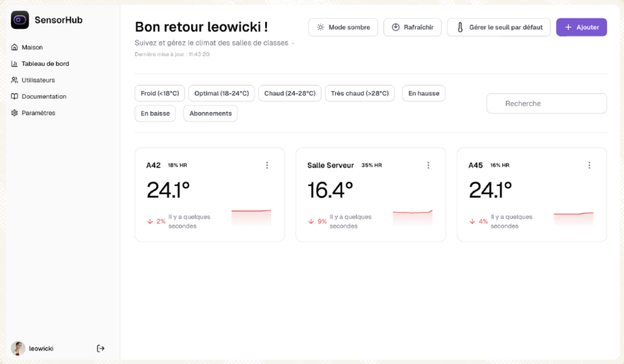The height and width of the screenshot is (364, 624).
Task: Click the Recherche search field
Action: point(546,104)
